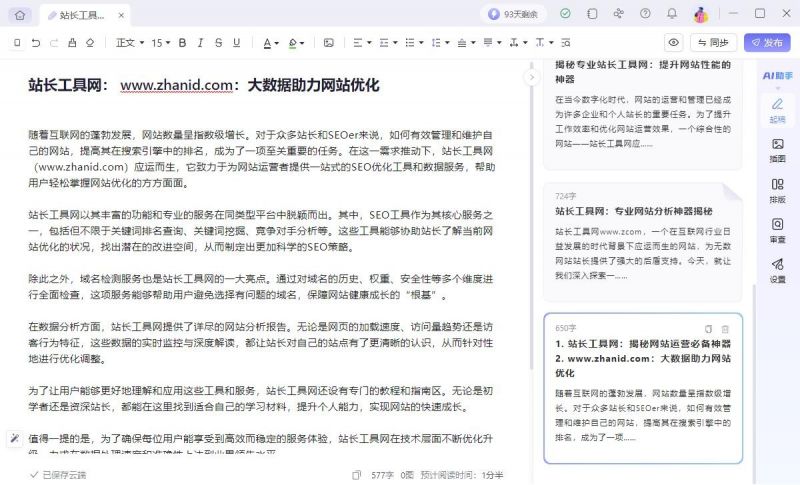Expand the text alignment dropdown
800x485 pixels.
362,43
